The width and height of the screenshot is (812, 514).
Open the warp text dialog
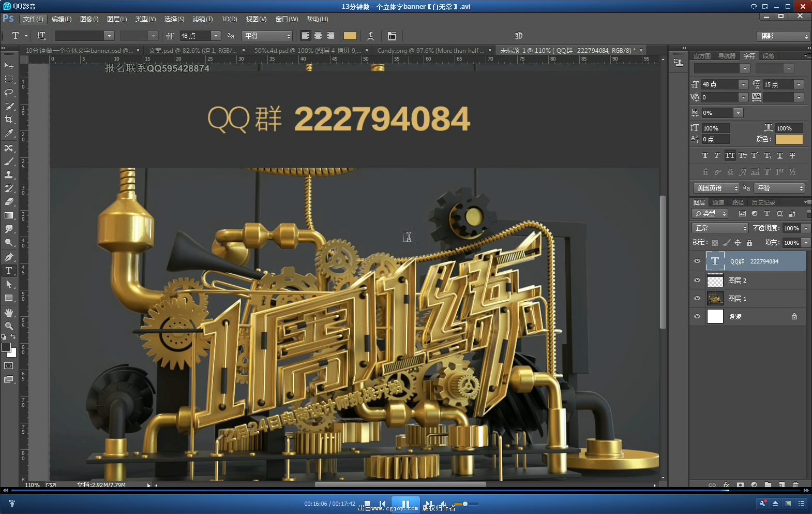click(370, 36)
